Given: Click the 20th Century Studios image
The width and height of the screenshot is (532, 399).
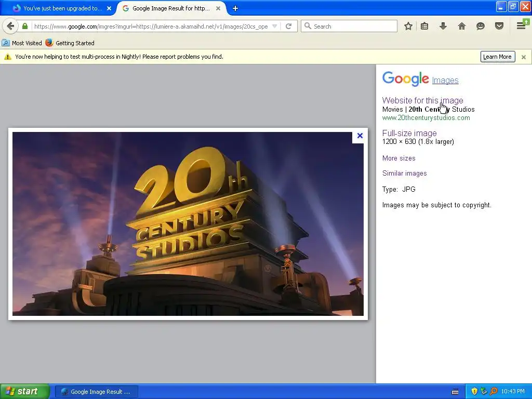Looking at the screenshot, I should pyautogui.click(x=188, y=224).
